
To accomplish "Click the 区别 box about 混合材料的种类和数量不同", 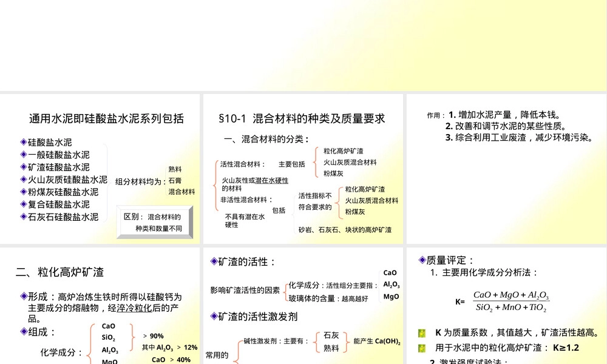I will click(155, 223).
